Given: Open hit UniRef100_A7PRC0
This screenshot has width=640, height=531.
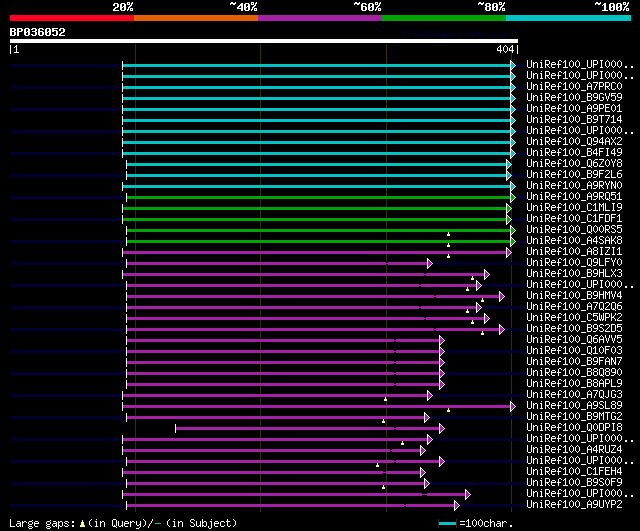Looking at the screenshot, I should point(574,87).
